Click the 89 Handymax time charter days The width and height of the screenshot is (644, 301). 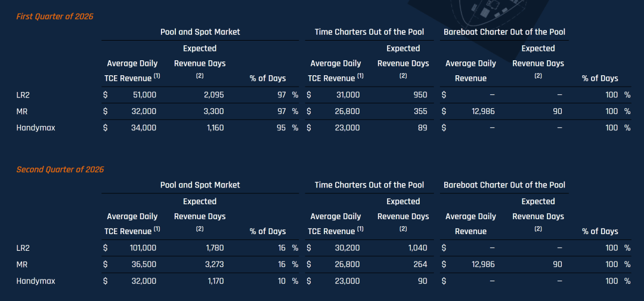(422, 127)
